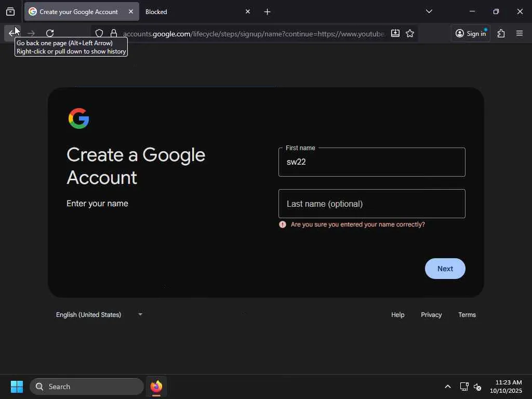Restore down the Firefox window
The image size is (532, 399).
click(496, 11)
